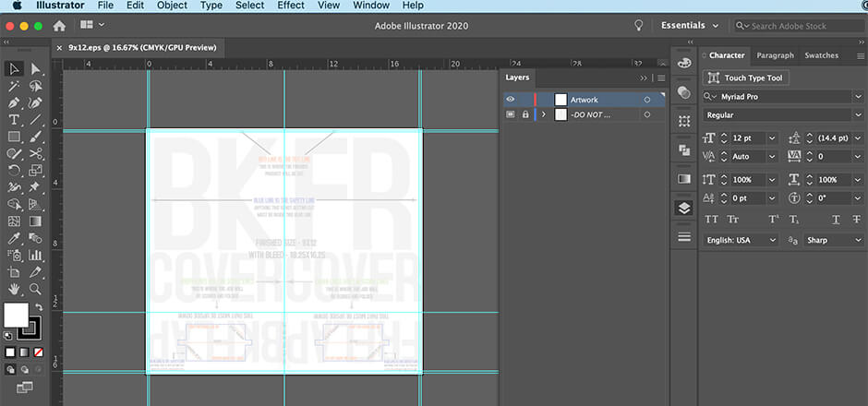Select the Magic Wand tool
The height and width of the screenshot is (406, 868).
click(x=14, y=86)
